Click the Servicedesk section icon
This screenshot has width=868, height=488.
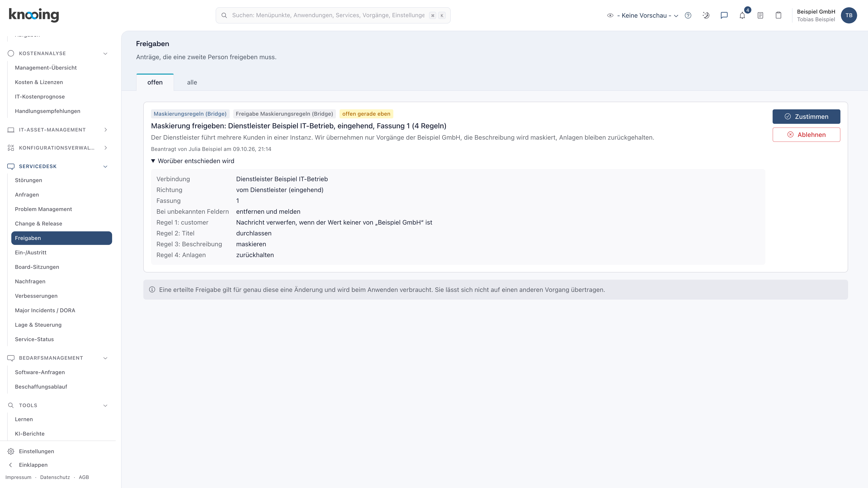point(11,166)
